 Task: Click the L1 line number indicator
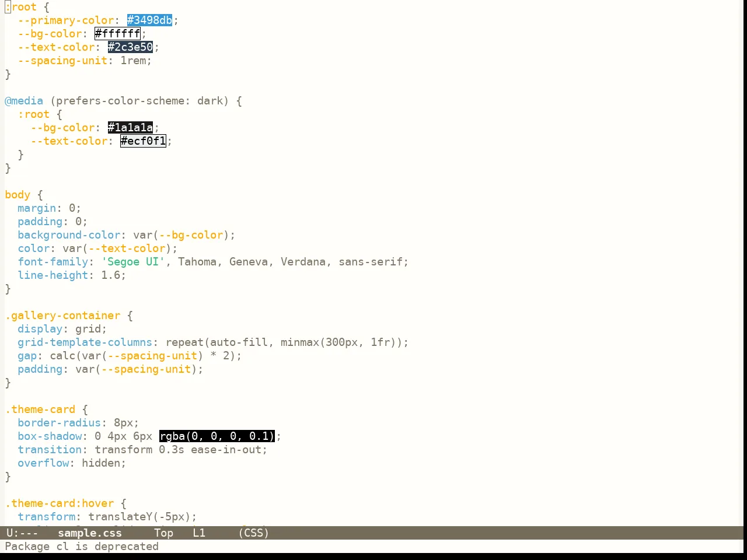(x=199, y=533)
